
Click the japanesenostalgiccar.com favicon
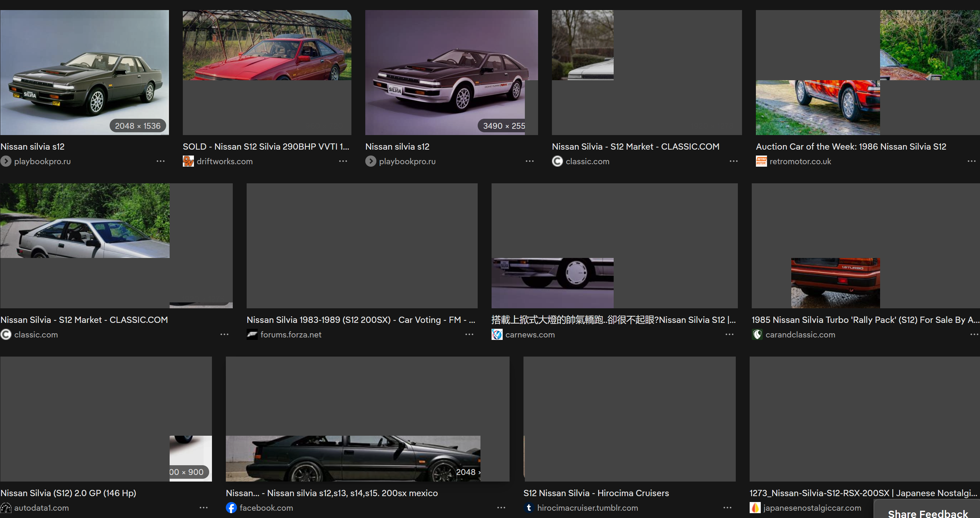pyautogui.click(x=755, y=508)
